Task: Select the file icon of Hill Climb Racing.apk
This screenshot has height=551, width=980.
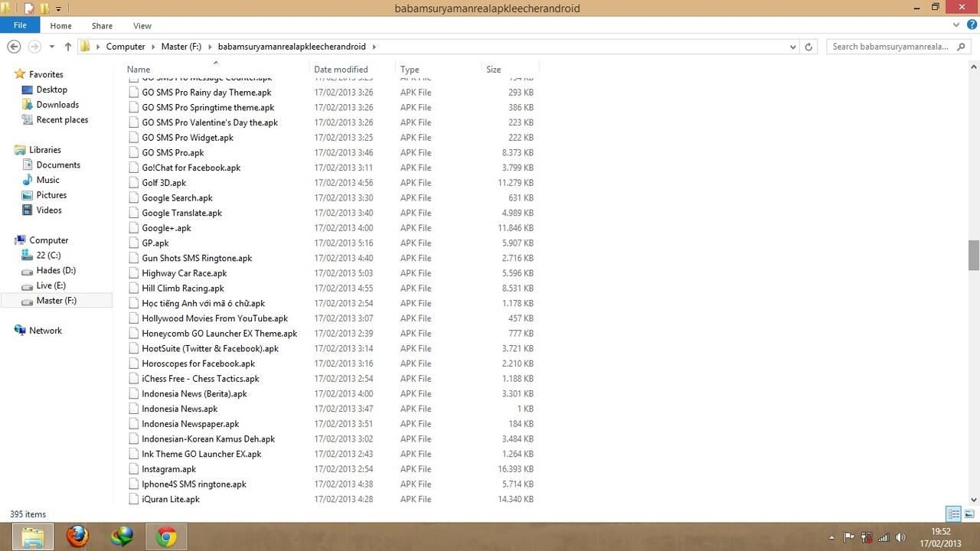Action: [x=134, y=289]
